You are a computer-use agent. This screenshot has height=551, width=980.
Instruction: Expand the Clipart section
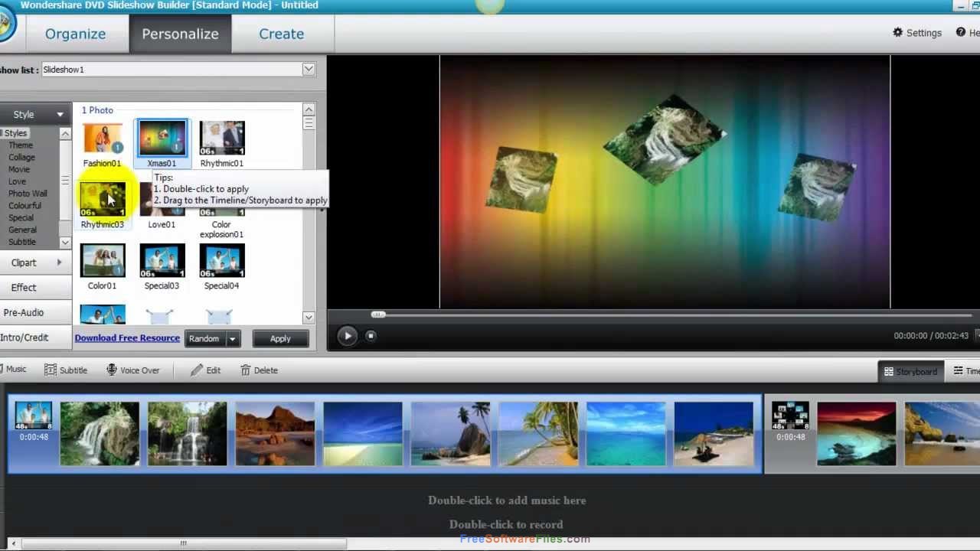point(34,262)
